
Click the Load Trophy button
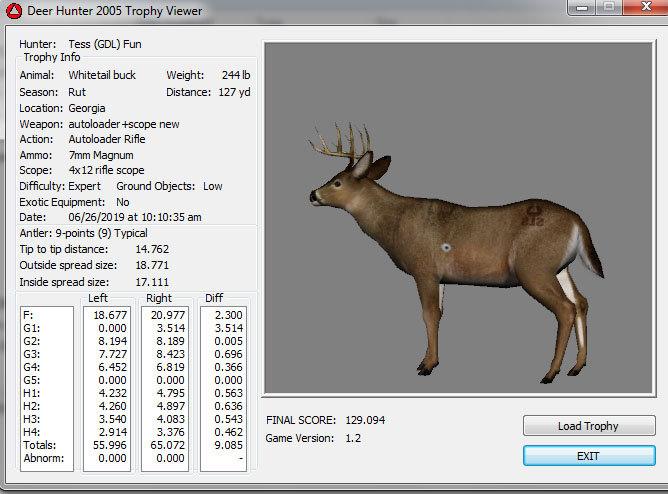click(588, 426)
